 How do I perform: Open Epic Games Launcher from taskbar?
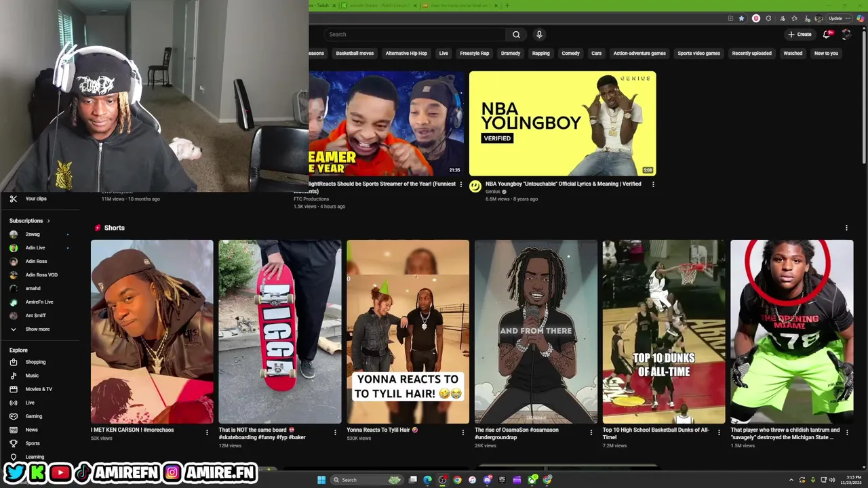(x=502, y=480)
